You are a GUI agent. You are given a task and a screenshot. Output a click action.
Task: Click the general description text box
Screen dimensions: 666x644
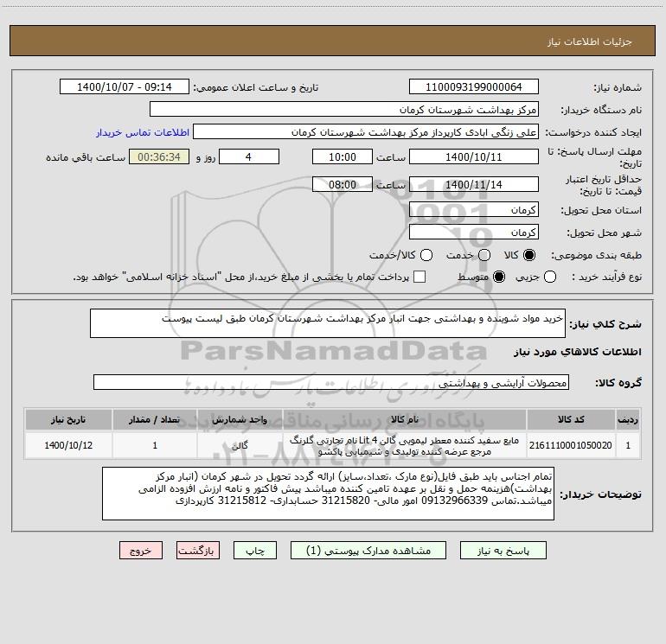[328, 323]
